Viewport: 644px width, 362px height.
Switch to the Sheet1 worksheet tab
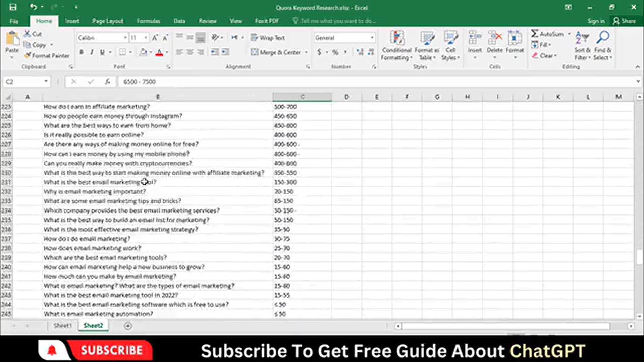[62, 326]
